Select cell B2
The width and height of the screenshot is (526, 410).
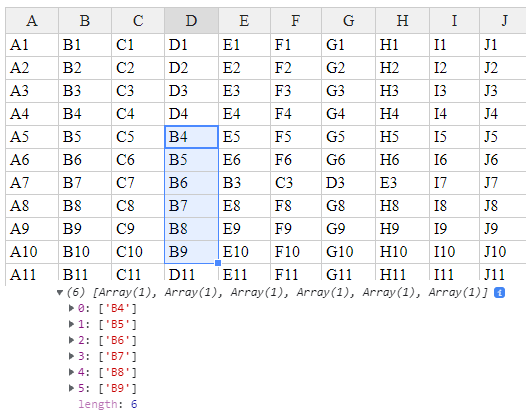pyautogui.click(x=85, y=68)
